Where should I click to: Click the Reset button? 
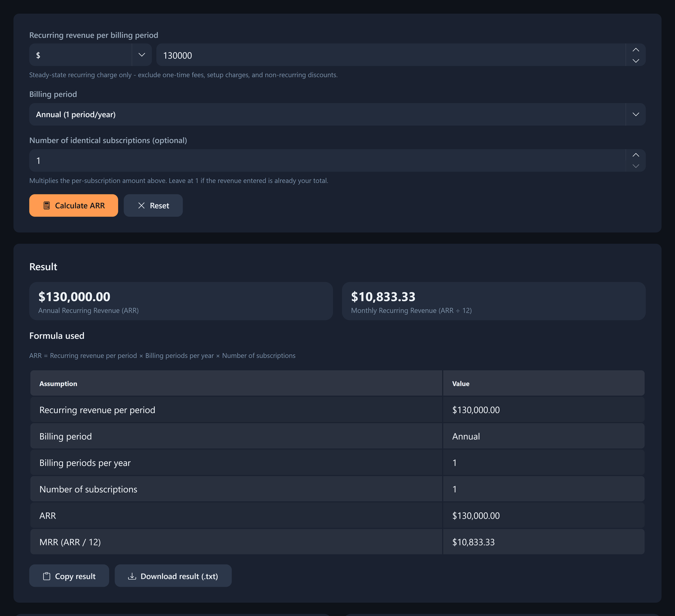(153, 205)
